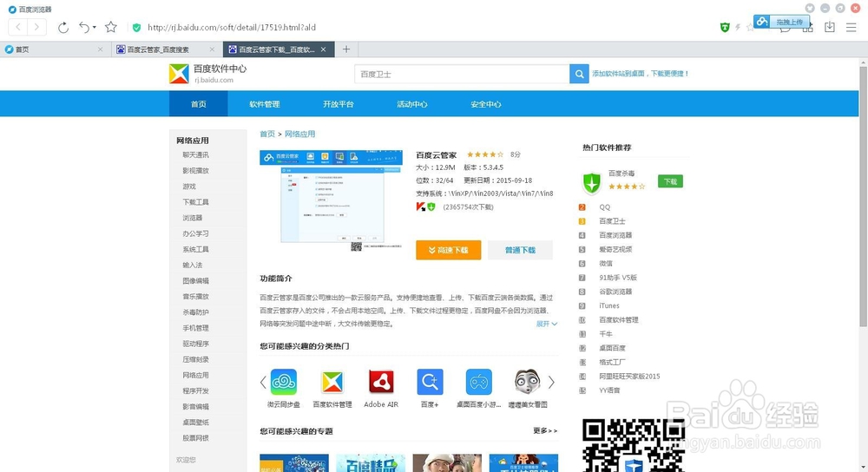Image resolution: width=868 pixels, height=472 pixels.
Task: Click 更多>> link next to 专题
Action: tap(545, 430)
